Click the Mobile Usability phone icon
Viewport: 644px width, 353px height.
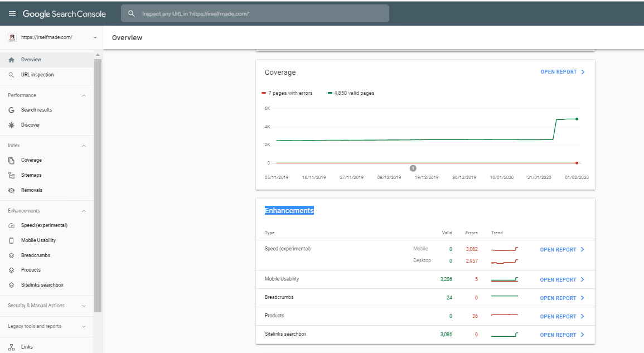click(x=12, y=240)
